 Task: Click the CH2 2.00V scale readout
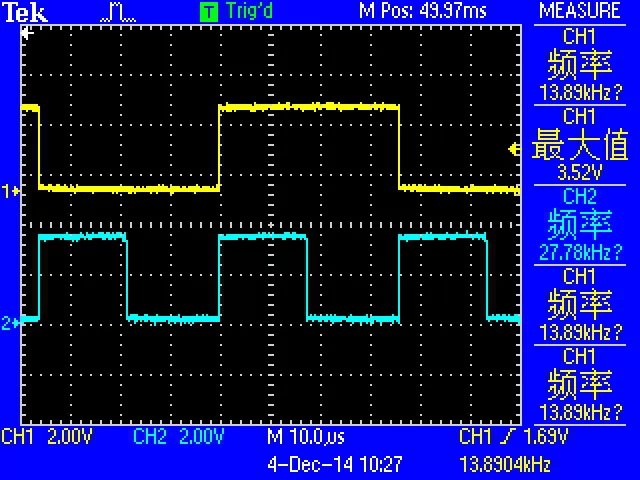tap(178, 437)
